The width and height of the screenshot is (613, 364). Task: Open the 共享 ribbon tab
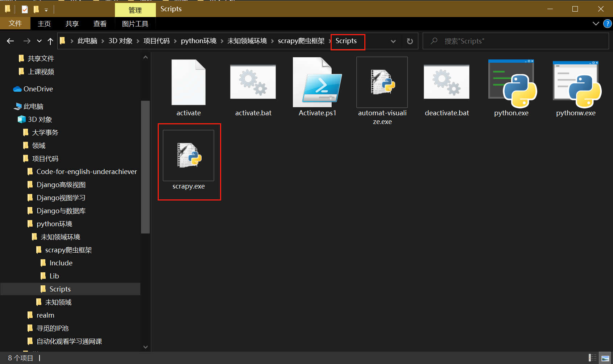coord(72,24)
